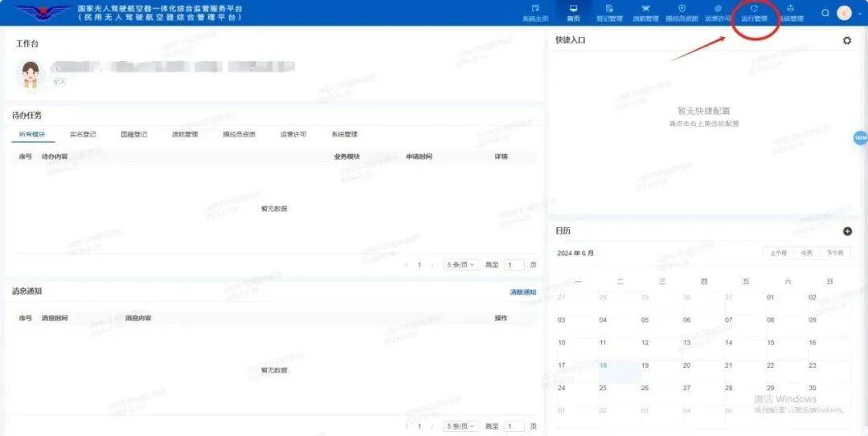Click the profile avatar picture in 工作台
Image resolution: width=868 pixels, height=436 pixels.
(31, 74)
